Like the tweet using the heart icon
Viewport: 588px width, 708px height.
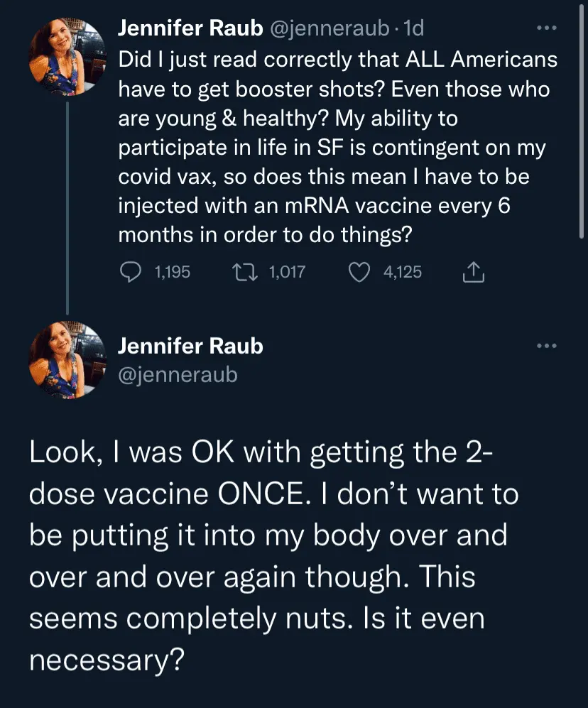360,271
